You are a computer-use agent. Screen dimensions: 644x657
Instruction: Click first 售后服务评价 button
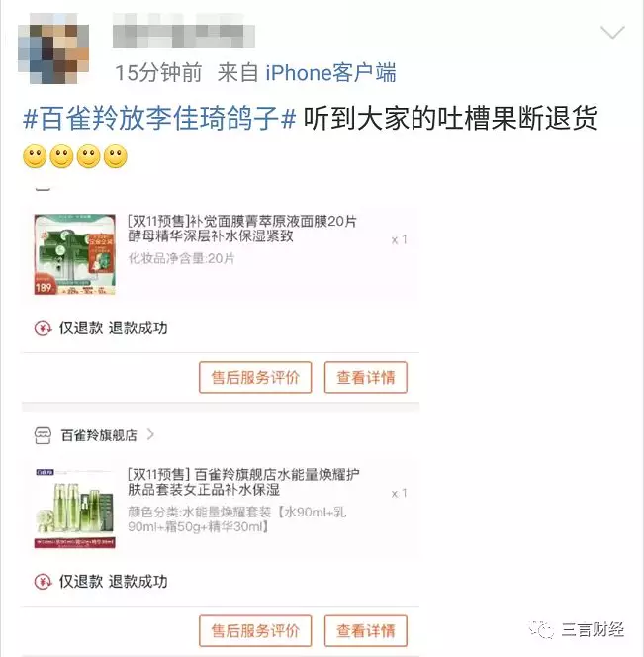pos(255,378)
